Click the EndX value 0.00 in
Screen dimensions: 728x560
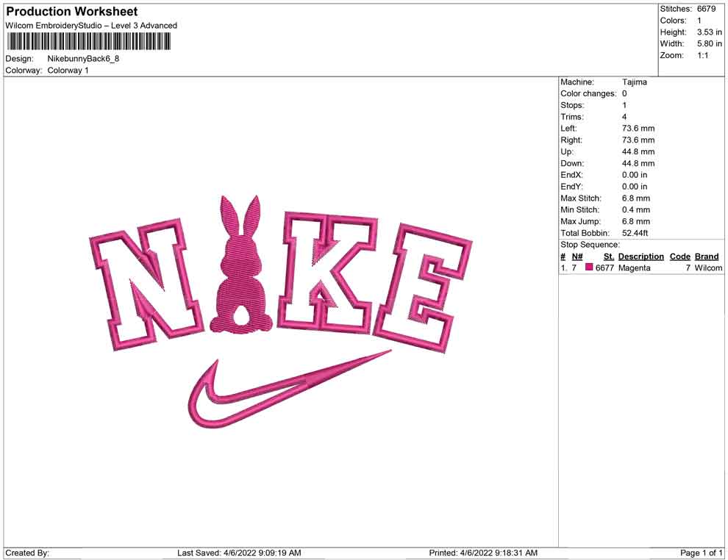click(x=635, y=174)
